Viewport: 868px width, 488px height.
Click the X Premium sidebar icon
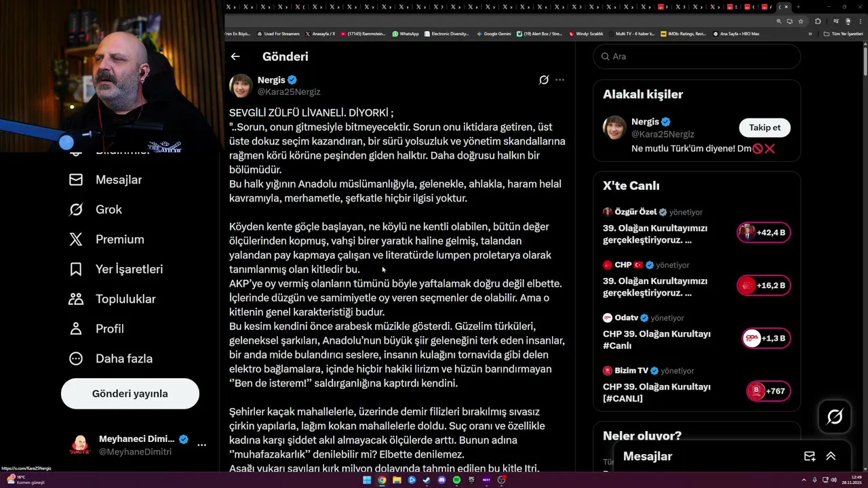click(76, 239)
